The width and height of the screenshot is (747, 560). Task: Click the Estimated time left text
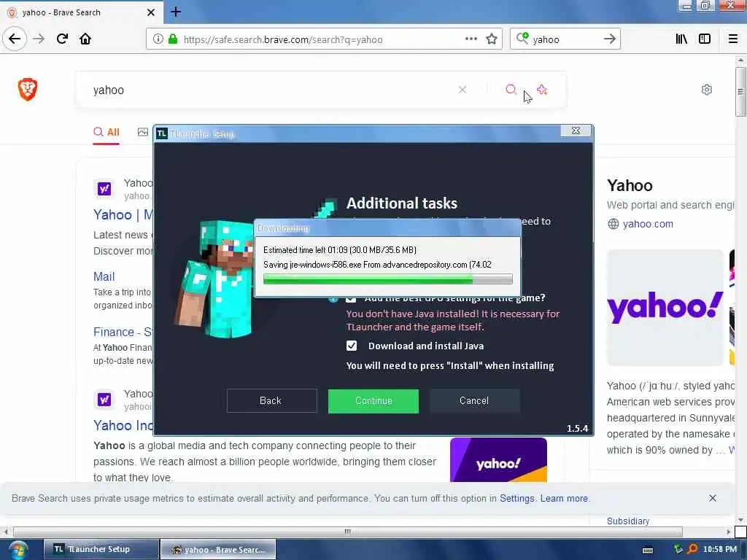click(340, 250)
